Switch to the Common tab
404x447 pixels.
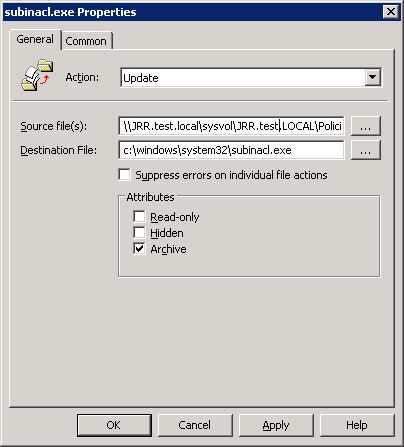tap(86, 41)
